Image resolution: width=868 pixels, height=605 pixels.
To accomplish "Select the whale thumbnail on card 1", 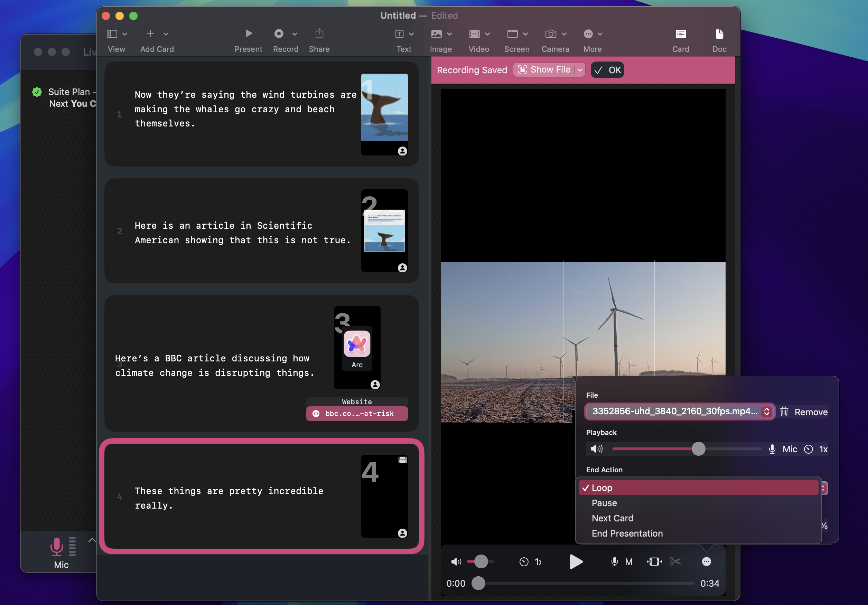I will point(384,107).
